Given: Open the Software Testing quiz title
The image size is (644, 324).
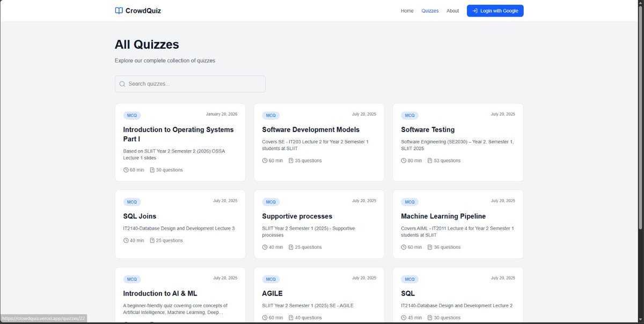Looking at the screenshot, I should tap(428, 130).
